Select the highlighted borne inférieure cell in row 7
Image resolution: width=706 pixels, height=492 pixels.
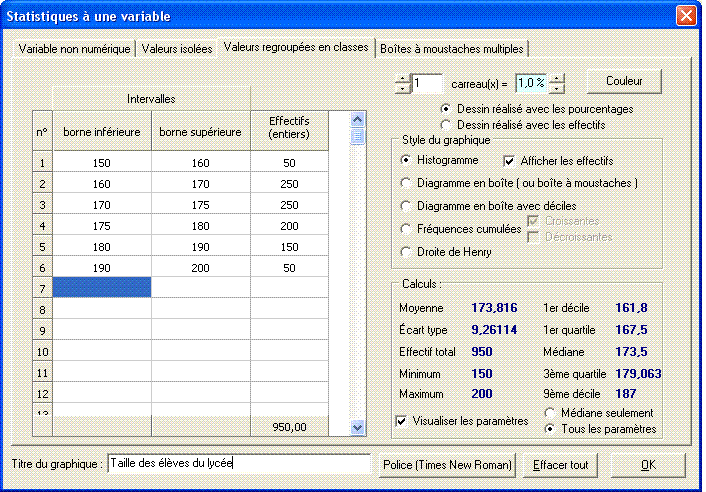(102, 287)
